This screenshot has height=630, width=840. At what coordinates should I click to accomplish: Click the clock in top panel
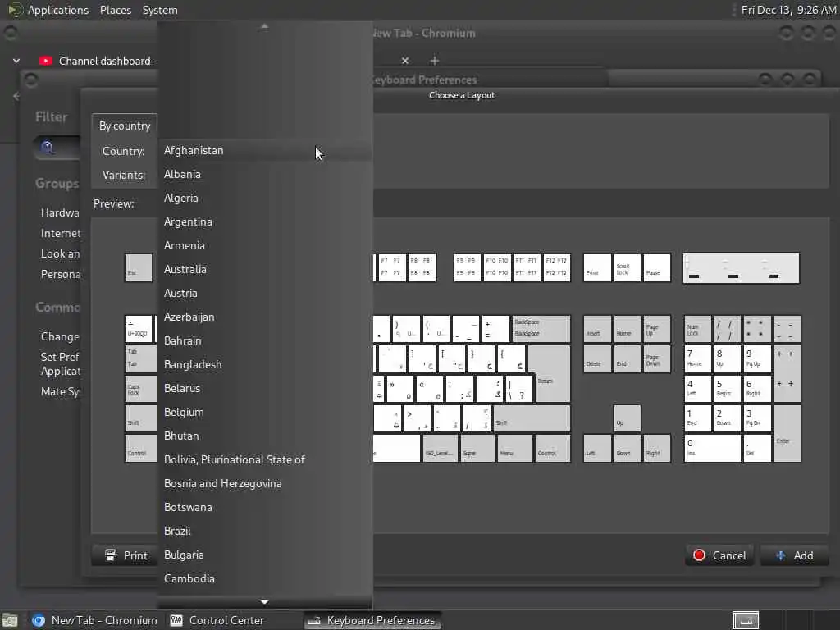point(788,10)
